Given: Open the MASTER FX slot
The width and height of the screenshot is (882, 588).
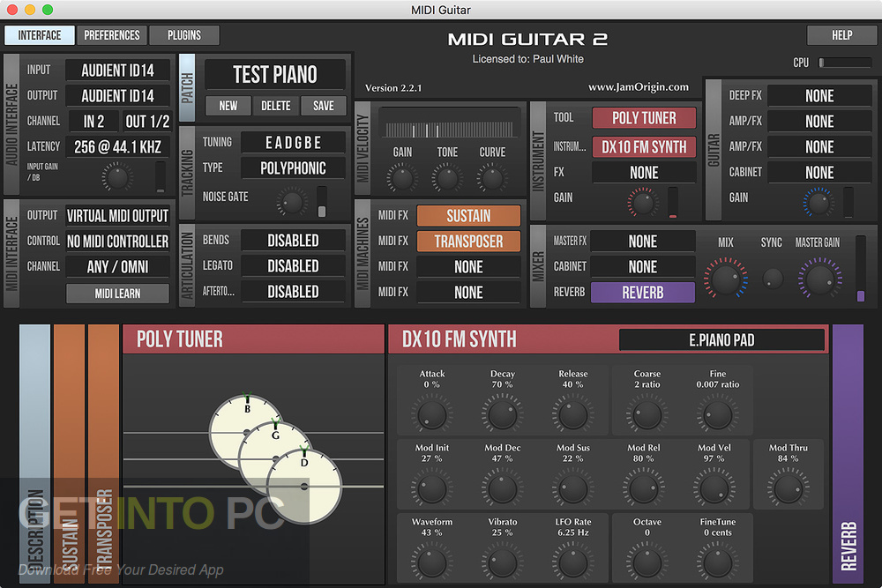Looking at the screenshot, I should (643, 242).
